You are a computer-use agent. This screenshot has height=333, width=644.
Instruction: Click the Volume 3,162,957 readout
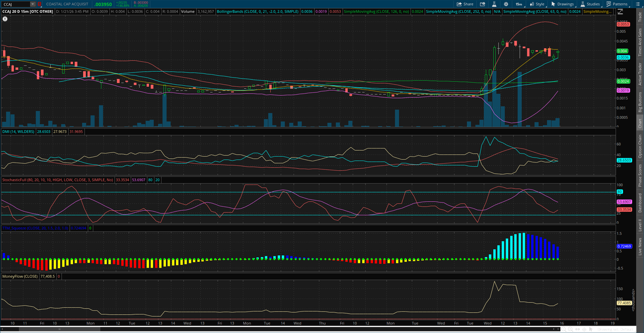(197, 11)
